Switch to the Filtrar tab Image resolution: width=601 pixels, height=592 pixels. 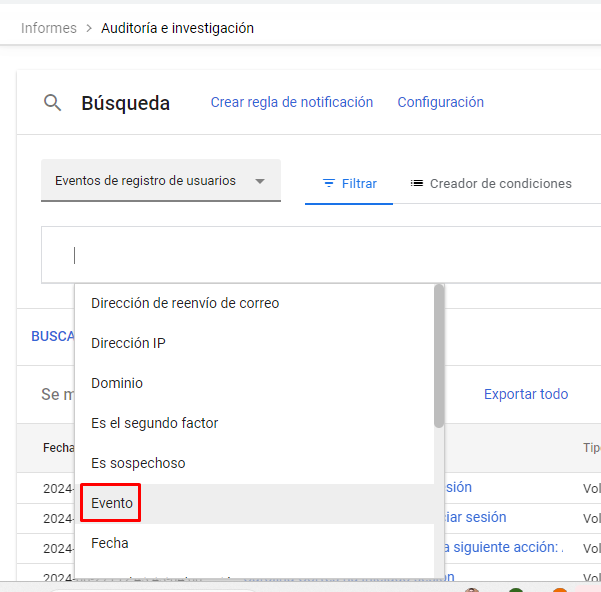coord(349,184)
